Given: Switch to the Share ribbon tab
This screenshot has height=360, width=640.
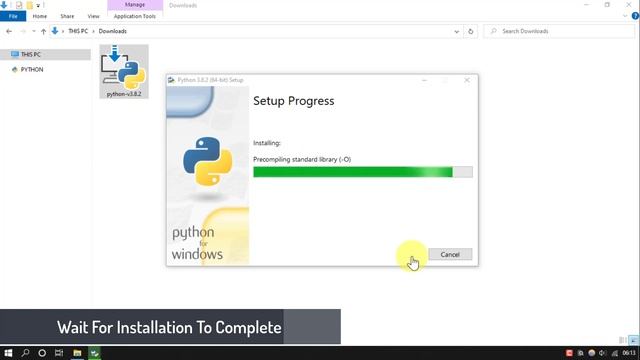Looking at the screenshot, I should 67,16.
